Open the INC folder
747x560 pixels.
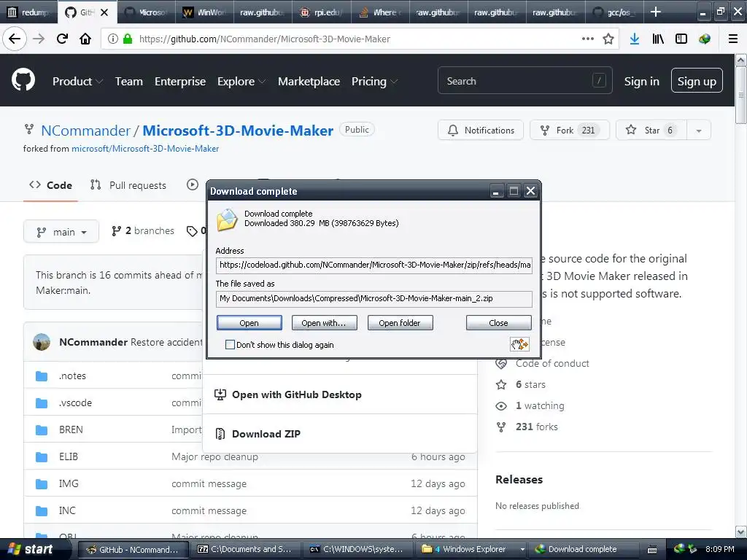pos(67,510)
